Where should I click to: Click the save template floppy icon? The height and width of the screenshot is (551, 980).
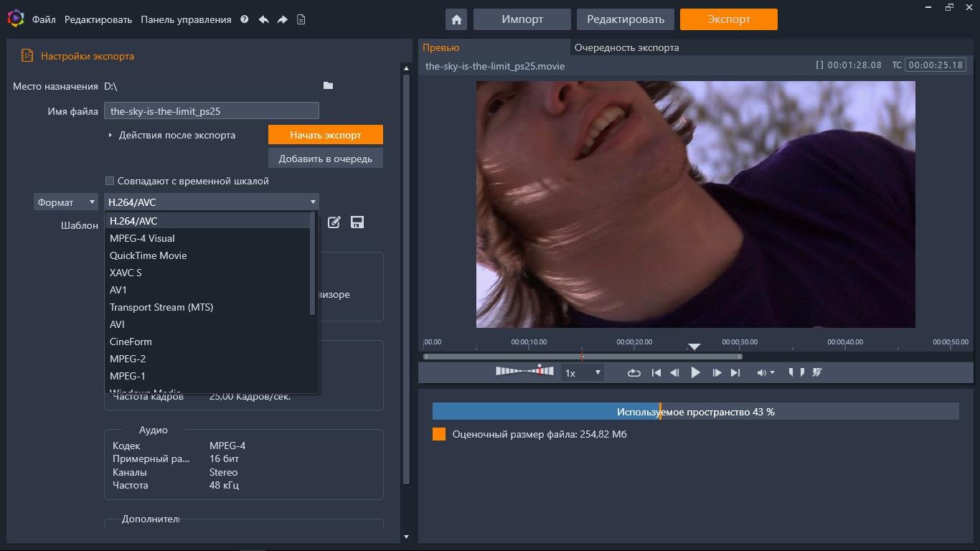click(x=357, y=222)
